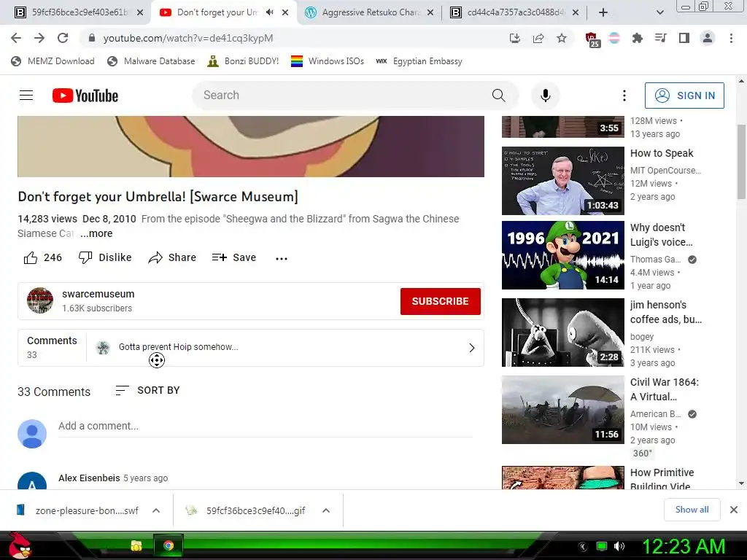Toggle the browser side panel

point(684,38)
